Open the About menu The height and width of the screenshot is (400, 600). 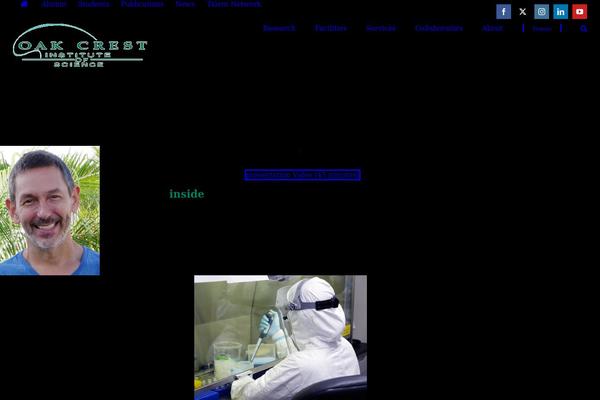point(492,28)
